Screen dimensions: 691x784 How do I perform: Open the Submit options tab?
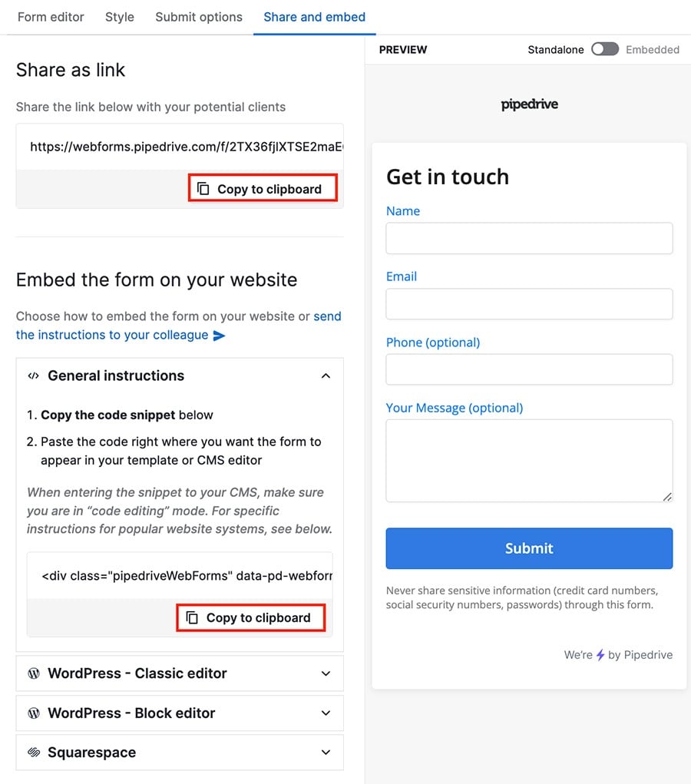point(199,17)
